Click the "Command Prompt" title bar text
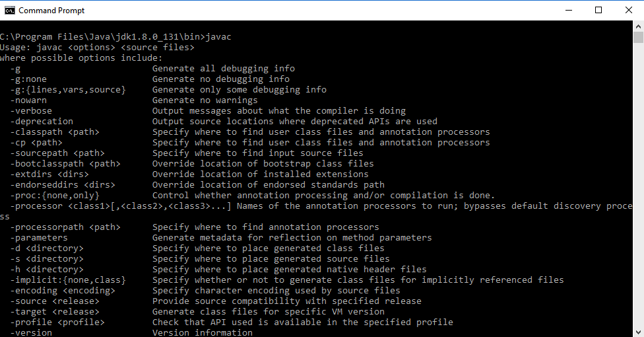Viewport: 644px width, 337px height. click(51, 11)
